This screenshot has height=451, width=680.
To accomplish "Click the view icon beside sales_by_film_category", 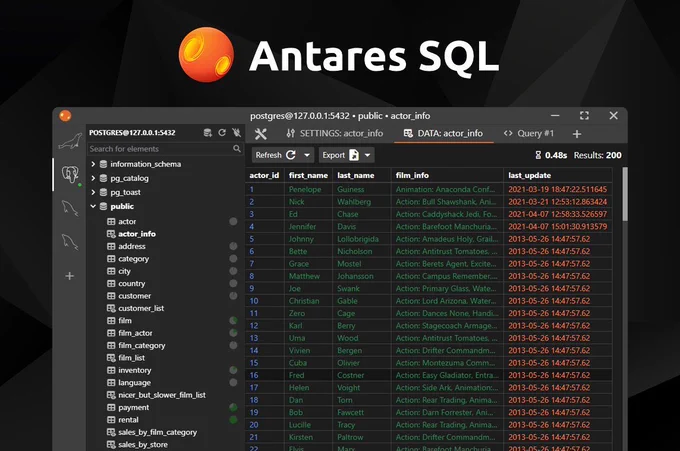I will [111, 432].
